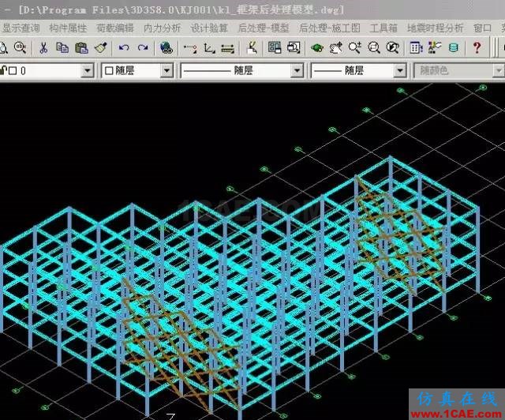The image size is (505, 420).
Task: Open the 地震时程分析 menu
Action: tap(435, 28)
